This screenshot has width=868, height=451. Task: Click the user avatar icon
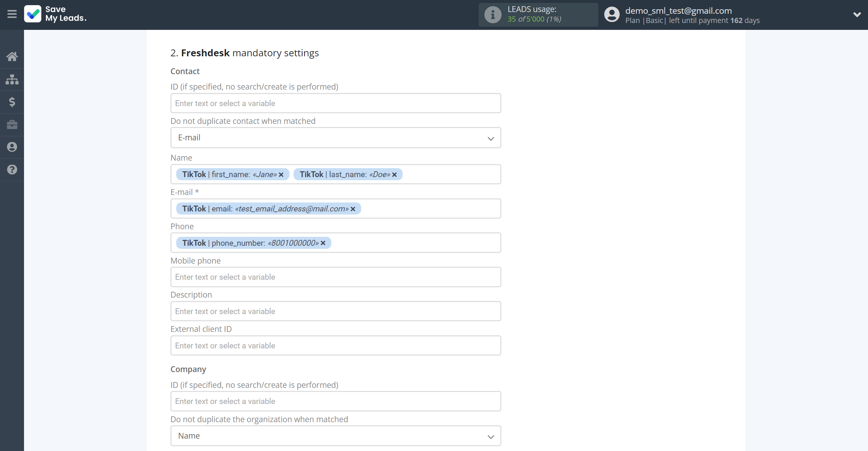(612, 15)
